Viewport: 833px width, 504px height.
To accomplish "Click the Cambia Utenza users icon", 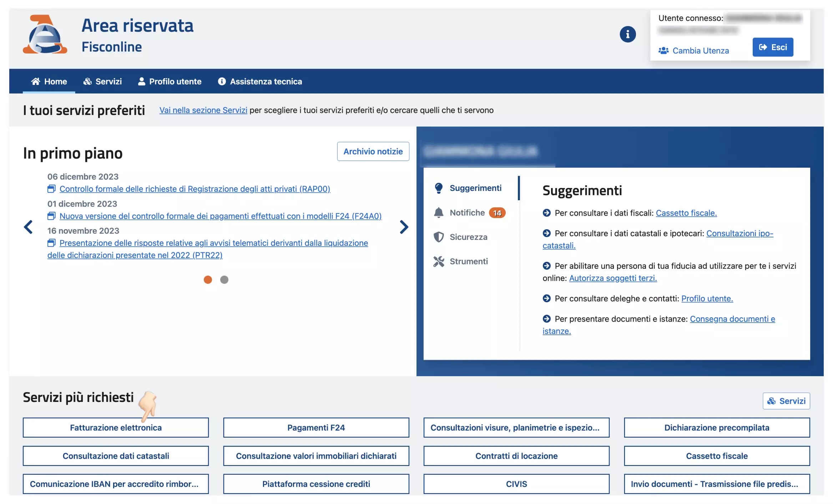I will tap(663, 51).
